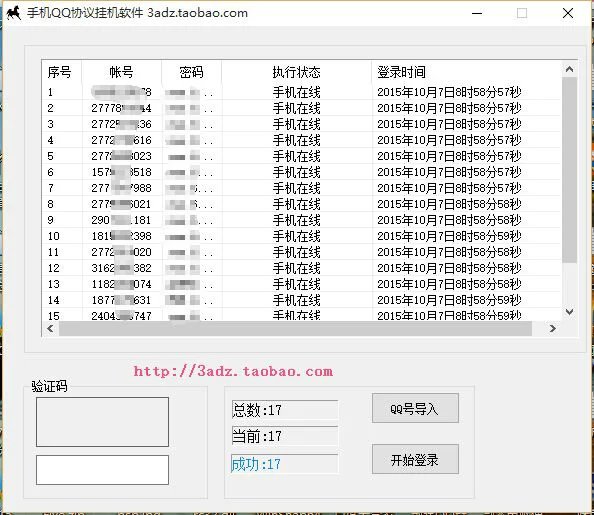Select account ending 181 in row 9
Image resolution: width=594 pixels, height=515 pixels.
pyautogui.click(x=121, y=220)
